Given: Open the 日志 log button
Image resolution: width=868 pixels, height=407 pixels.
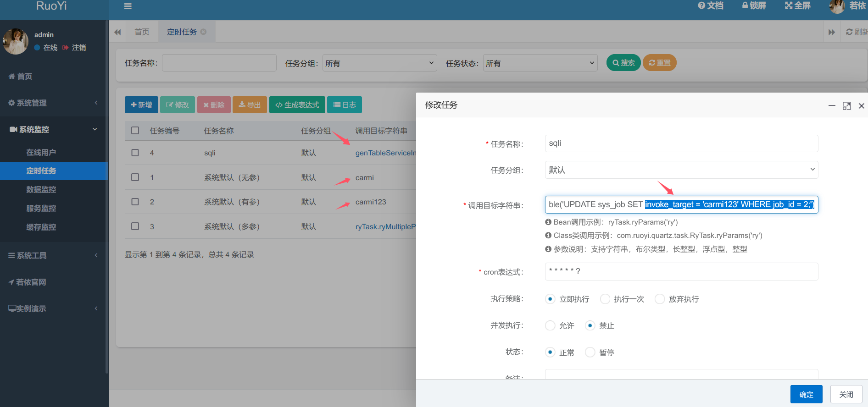Looking at the screenshot, I should click(x=345, y=104).
